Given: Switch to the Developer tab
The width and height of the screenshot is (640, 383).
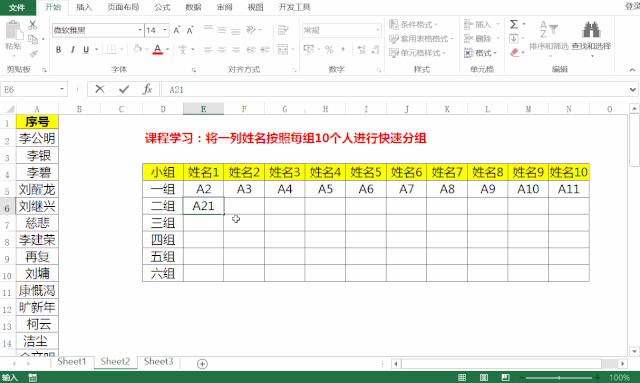Looking at the screenshot, I should (294, 7).
